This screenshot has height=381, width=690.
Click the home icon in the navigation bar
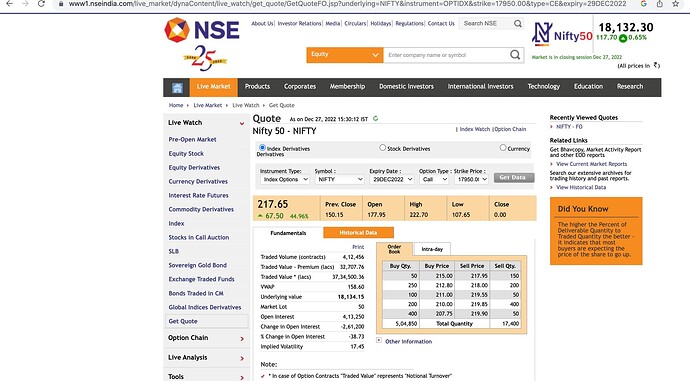click(x=177, y=87)
